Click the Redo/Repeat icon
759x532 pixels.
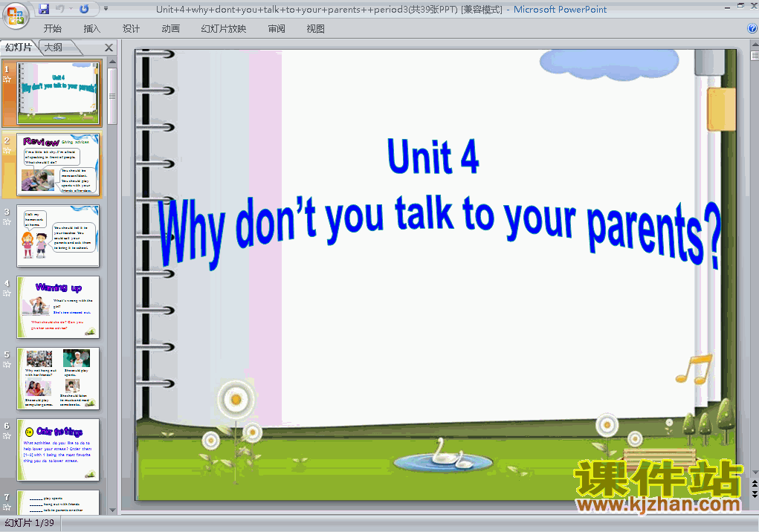[x=84, y=9]
